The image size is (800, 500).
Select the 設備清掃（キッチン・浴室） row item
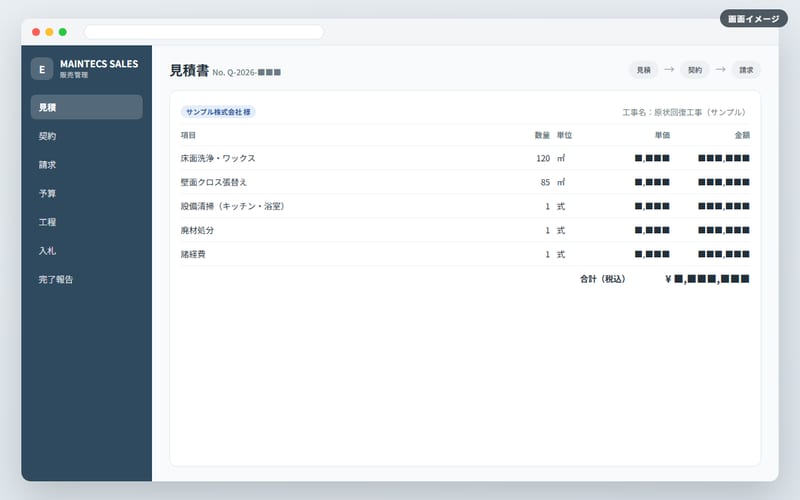[x=234, y=206]
